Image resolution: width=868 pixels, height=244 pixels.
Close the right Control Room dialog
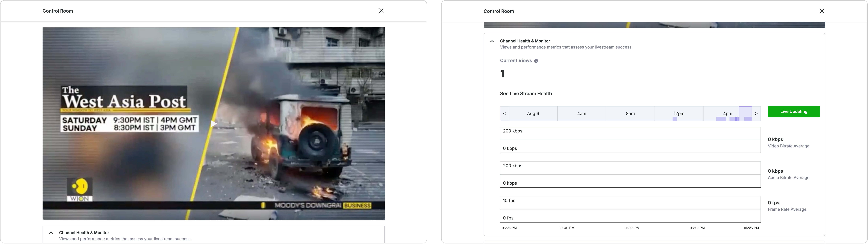[x=822, y=11]
